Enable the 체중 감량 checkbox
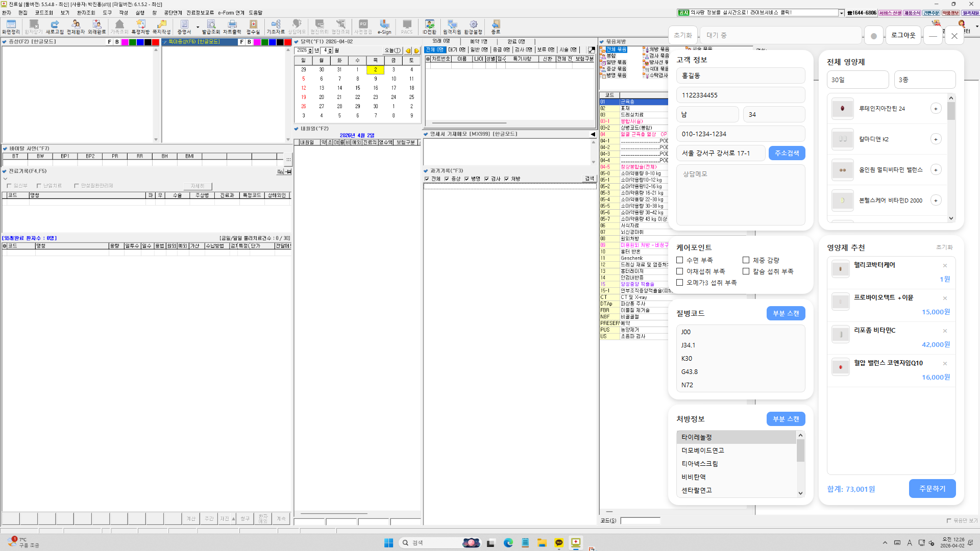The image size is (980, 551). 746,260
